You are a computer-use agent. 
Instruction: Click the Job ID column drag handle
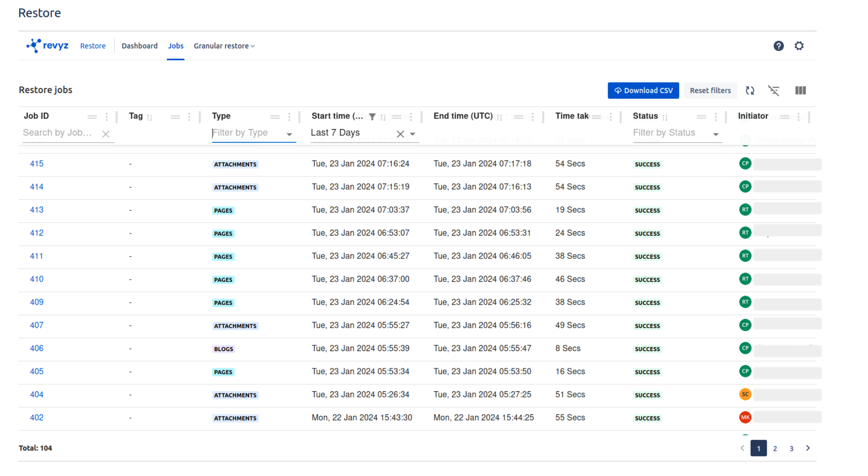click(x=92, y=117)
